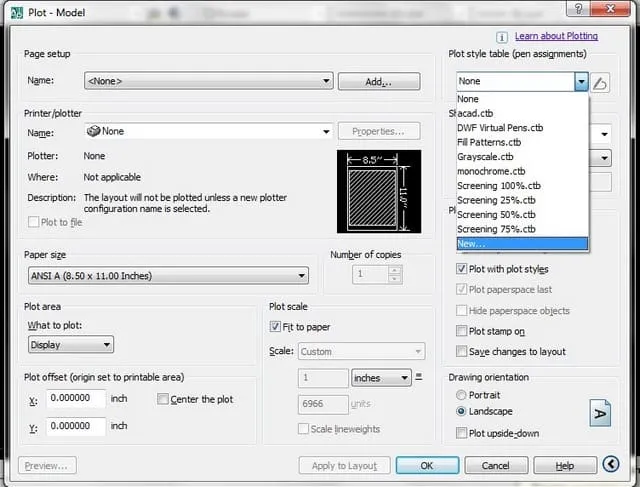Click the scale units field 6966
This screenshot has width=640, height=487.
tap(323, 404)
